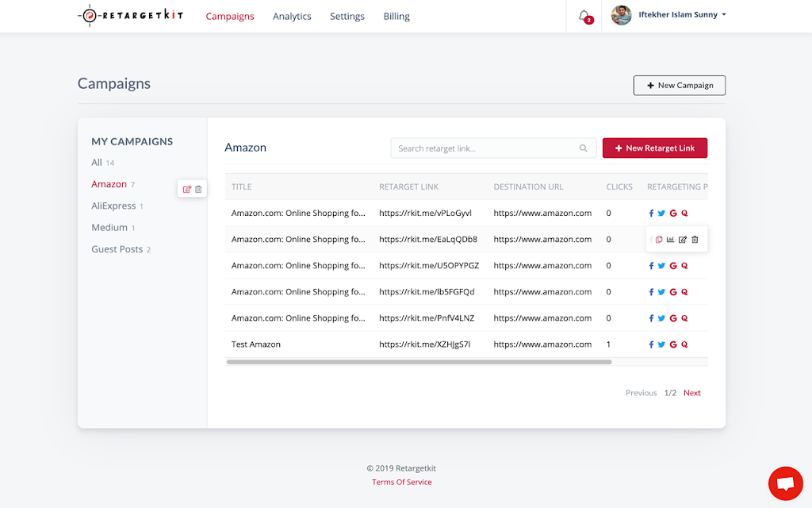Click Twitter icon in rkit.me/Ib5FGFQd row
This screenshot has height=508, width=812.
click(x=661, y=292)
